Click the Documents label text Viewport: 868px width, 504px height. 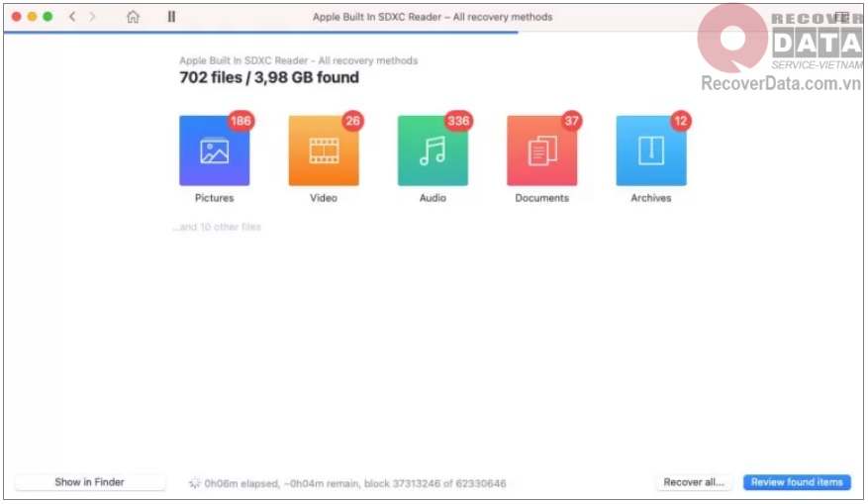coord(542,198)
